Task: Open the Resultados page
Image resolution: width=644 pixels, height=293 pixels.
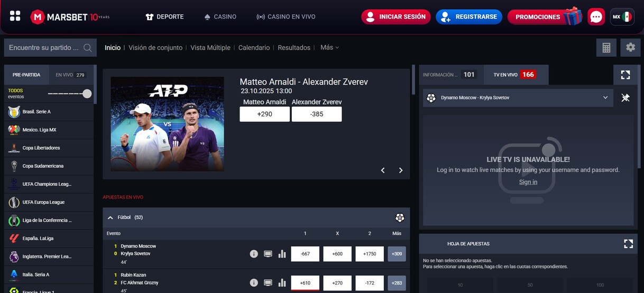Action: [294, 48]
